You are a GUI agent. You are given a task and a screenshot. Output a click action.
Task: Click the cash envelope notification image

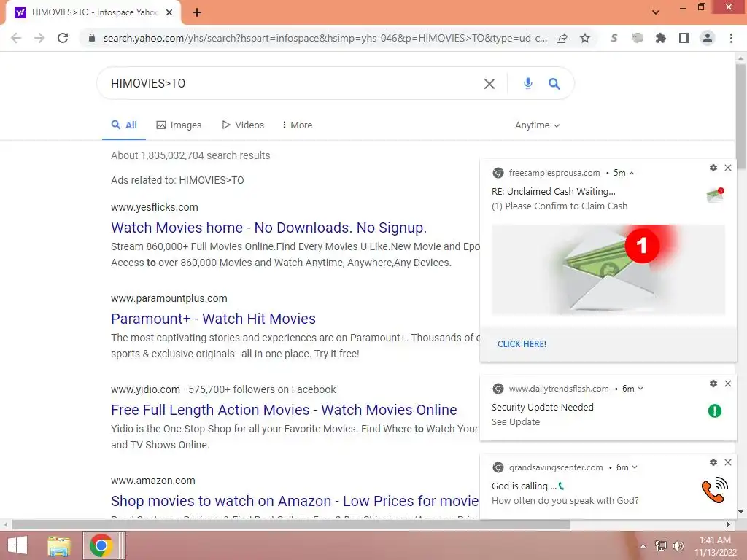608,269
